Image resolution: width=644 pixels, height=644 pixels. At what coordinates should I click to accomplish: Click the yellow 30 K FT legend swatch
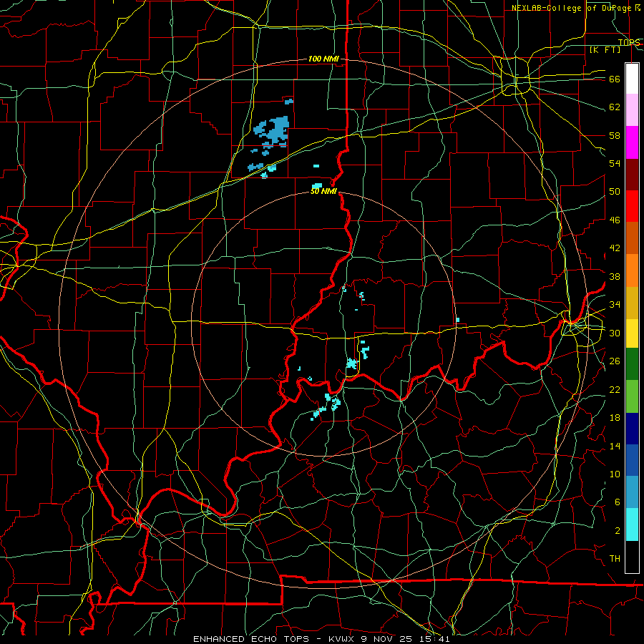[x=632, y=333]
